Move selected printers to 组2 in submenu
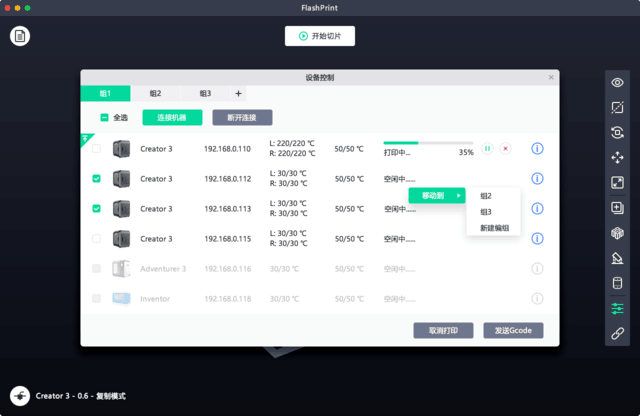640x416 pixels. coord(486,196)
